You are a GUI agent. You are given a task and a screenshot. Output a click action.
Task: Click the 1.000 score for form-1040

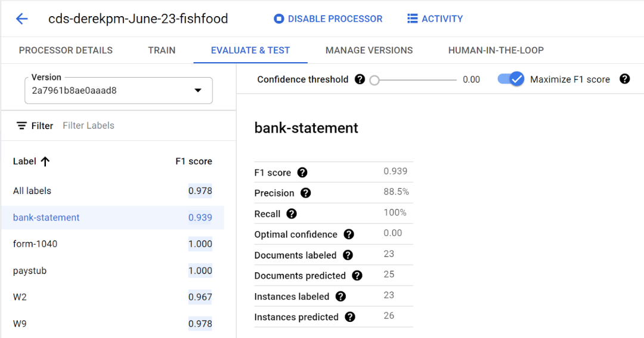pyautogui.click(x=200, y=244)
